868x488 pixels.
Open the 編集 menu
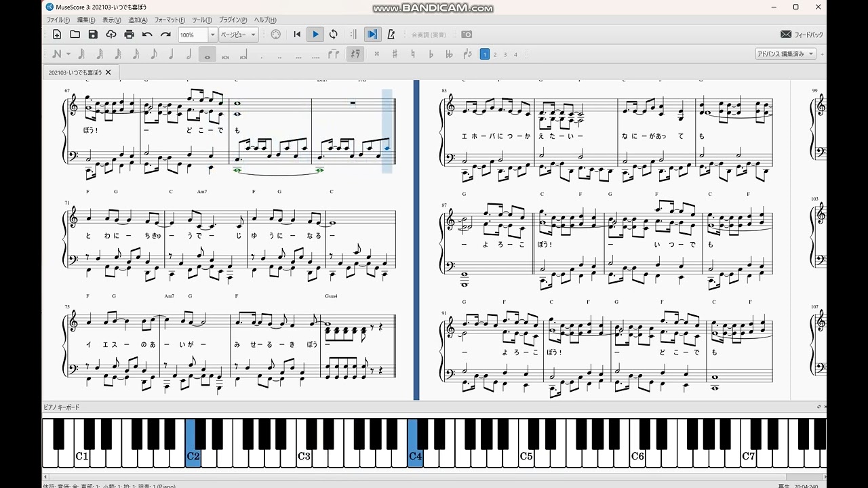(x=86, y=20)
